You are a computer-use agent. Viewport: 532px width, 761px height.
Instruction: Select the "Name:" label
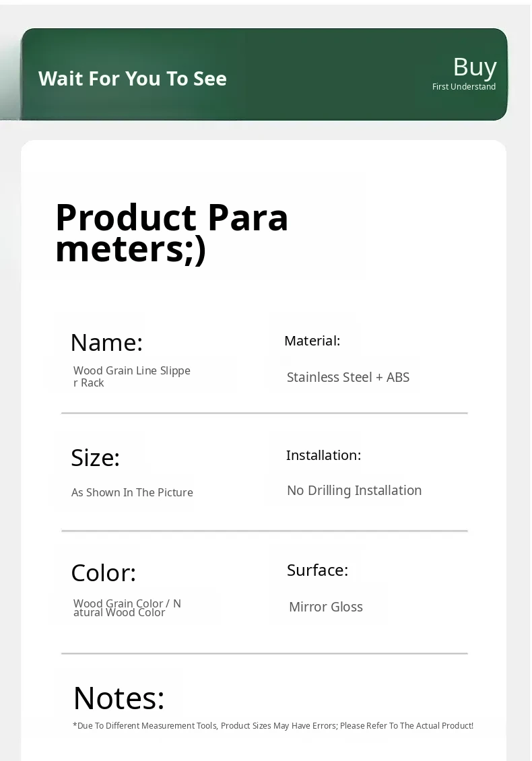(x=106, y=343)
